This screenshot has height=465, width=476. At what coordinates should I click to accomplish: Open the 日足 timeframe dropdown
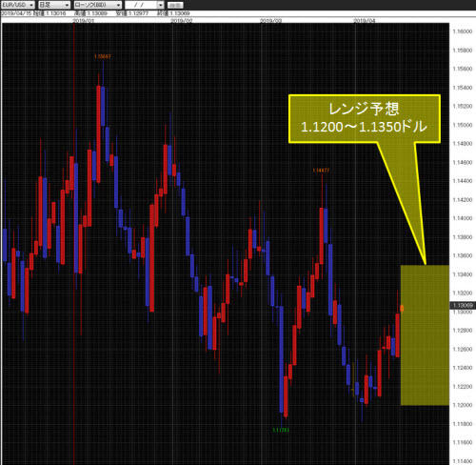54,5
